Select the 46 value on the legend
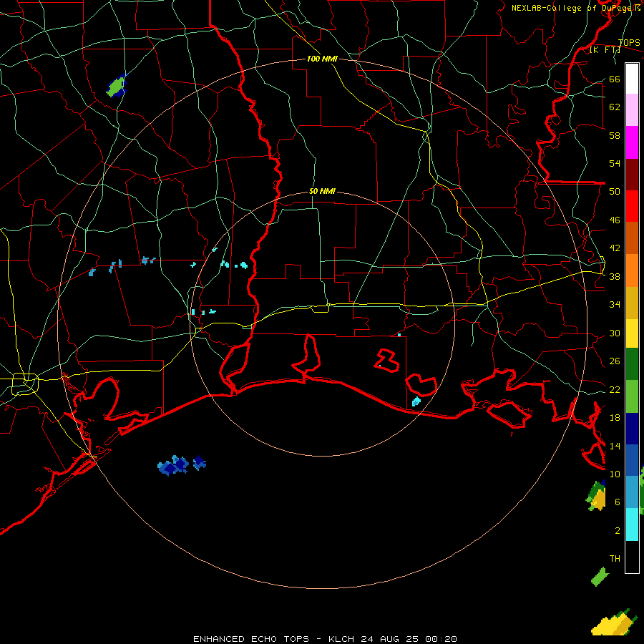 click(x=615, y=220)
